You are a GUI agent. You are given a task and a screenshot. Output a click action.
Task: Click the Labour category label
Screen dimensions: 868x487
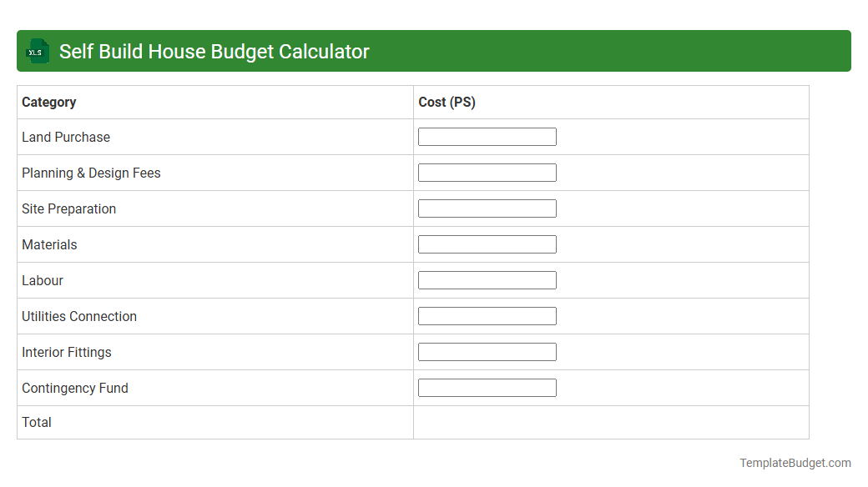coord(43,280)
